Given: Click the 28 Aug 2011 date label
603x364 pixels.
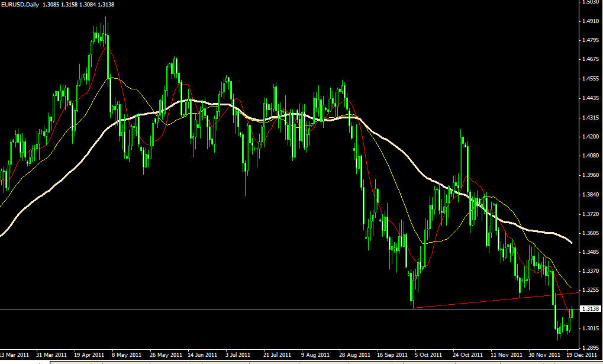Looking at the screenshot, I should point(354,355).
